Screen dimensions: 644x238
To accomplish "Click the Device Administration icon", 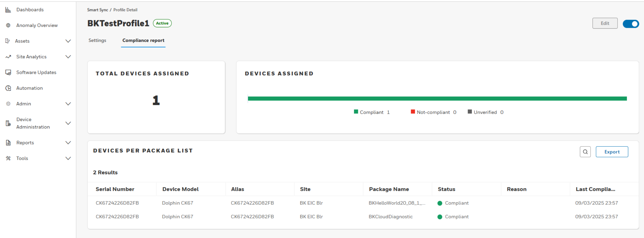I will click(8, 123).
